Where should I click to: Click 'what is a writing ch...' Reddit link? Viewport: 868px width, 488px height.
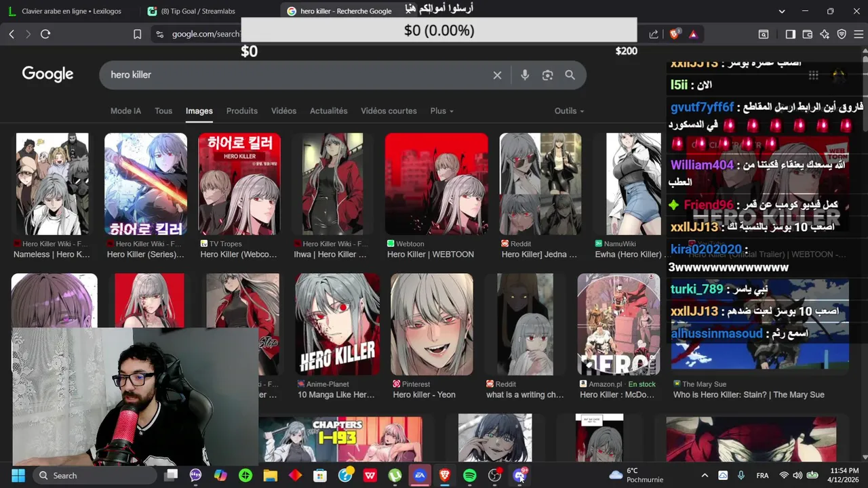[525, 394]
